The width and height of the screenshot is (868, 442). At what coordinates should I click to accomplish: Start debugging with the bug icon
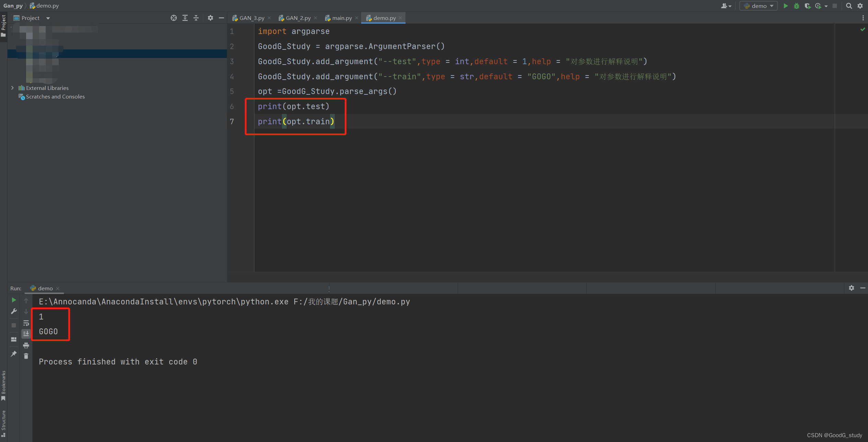point(797,6)
